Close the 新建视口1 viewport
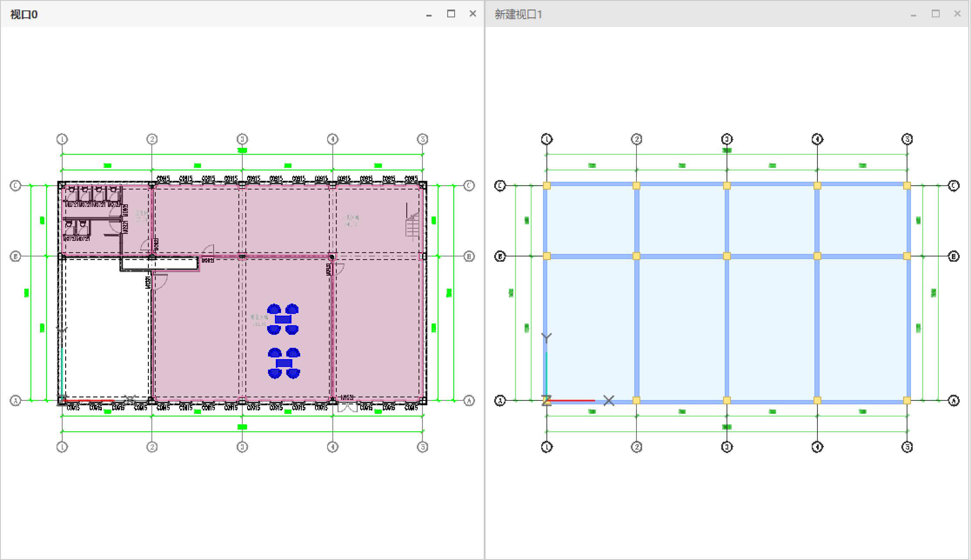971x560 pixels. pyautogui.click(x=957, y=14)
